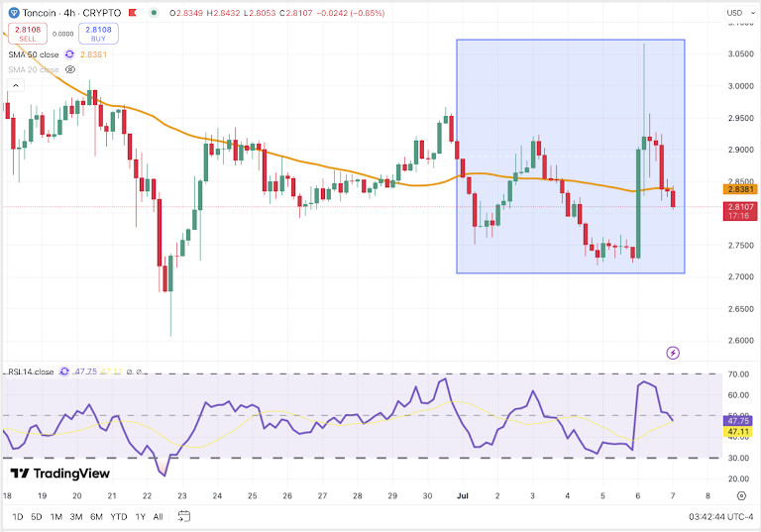Select the 1Y time range
This screenshot has width=761, height=532.
pos(141,516)
